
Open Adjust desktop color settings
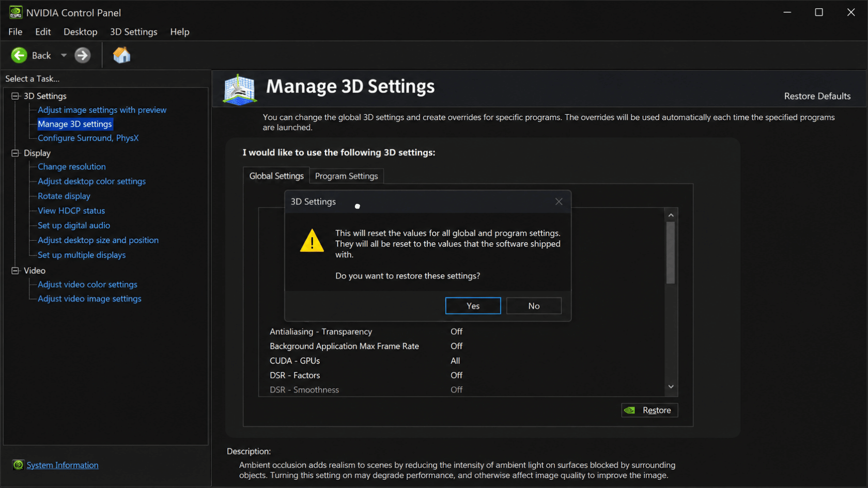point(91,181)
